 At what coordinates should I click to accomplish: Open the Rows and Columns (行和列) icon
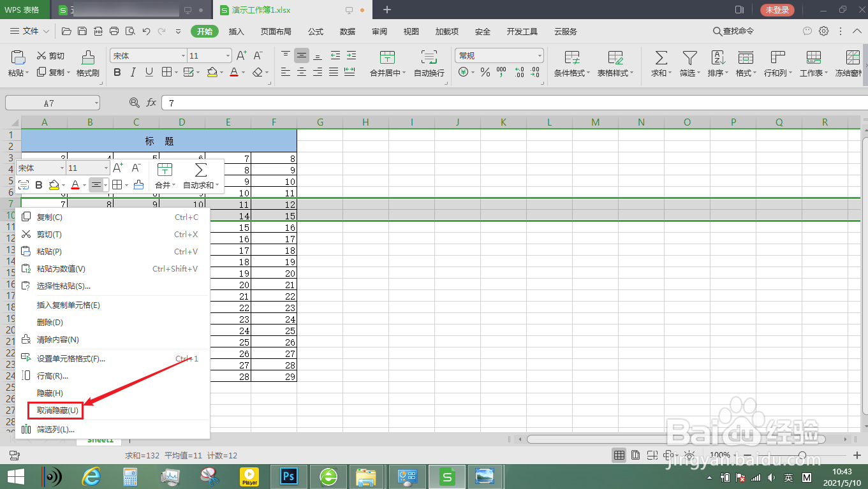777,57
